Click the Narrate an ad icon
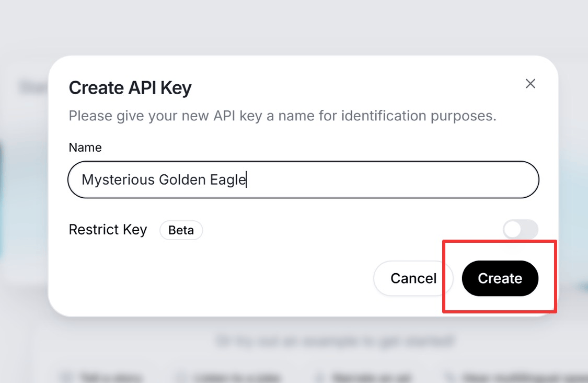588x383 pixels. (319, 376)
